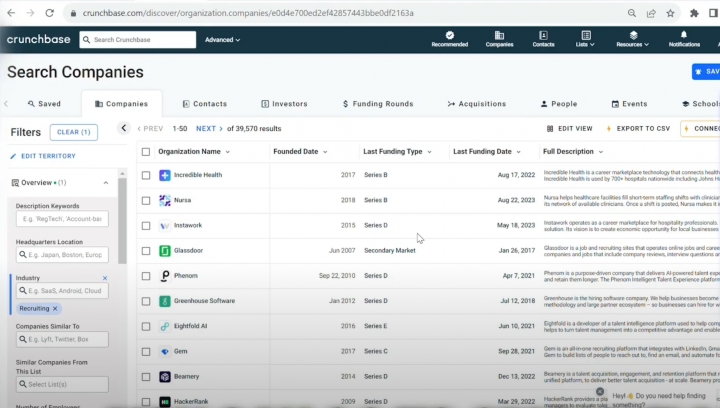Select the Instawork row checkbox

(x=146, y=225)
